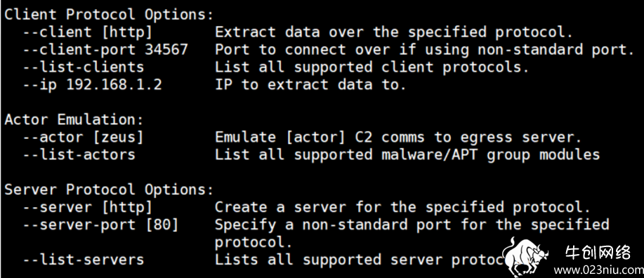The width and height of the screenshot is (644, 278).
Task: Click the --server [http] option
Action: (88, 207)
